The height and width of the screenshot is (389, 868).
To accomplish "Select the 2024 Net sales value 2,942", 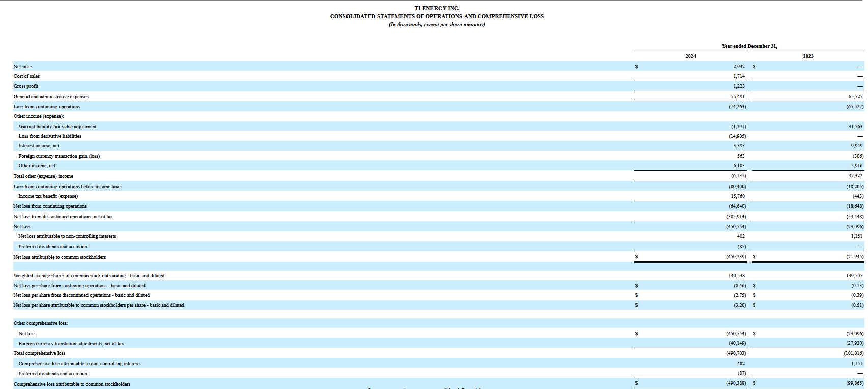I will click(739, 67).
